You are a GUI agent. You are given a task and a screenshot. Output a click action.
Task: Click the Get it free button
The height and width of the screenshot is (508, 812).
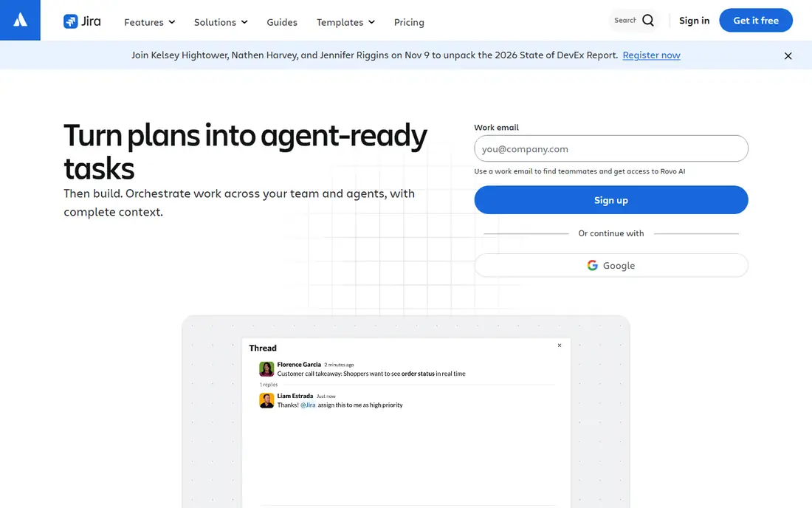click(756, 20)
